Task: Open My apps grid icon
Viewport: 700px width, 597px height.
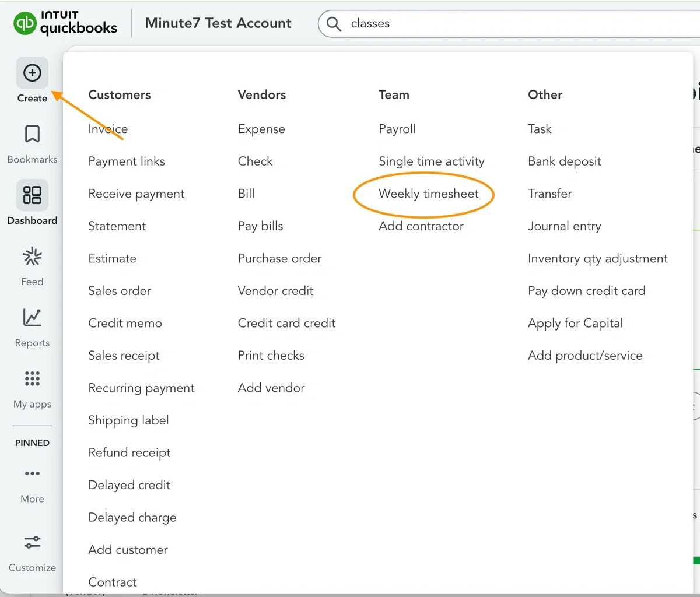Action: (32, 379)
